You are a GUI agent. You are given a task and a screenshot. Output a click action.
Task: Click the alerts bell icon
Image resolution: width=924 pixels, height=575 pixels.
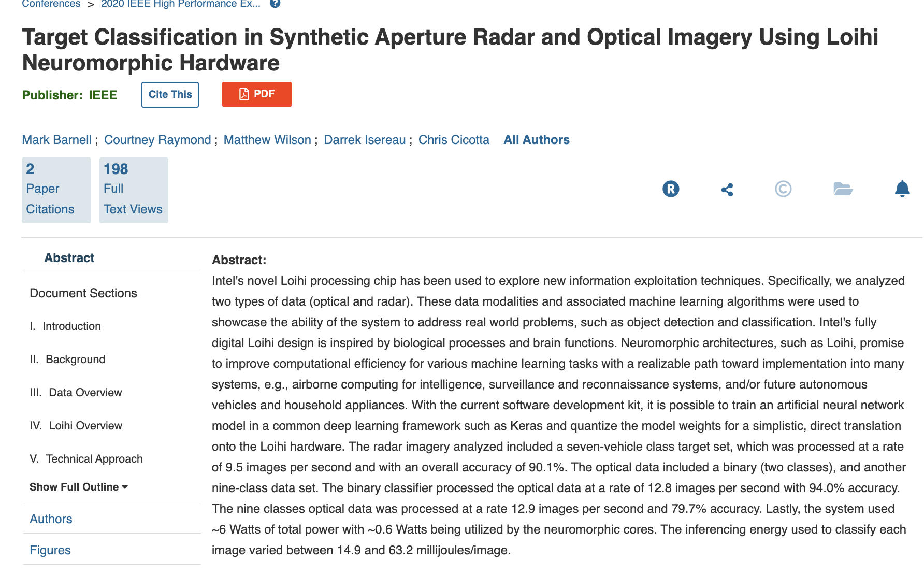tap(902, 189)
